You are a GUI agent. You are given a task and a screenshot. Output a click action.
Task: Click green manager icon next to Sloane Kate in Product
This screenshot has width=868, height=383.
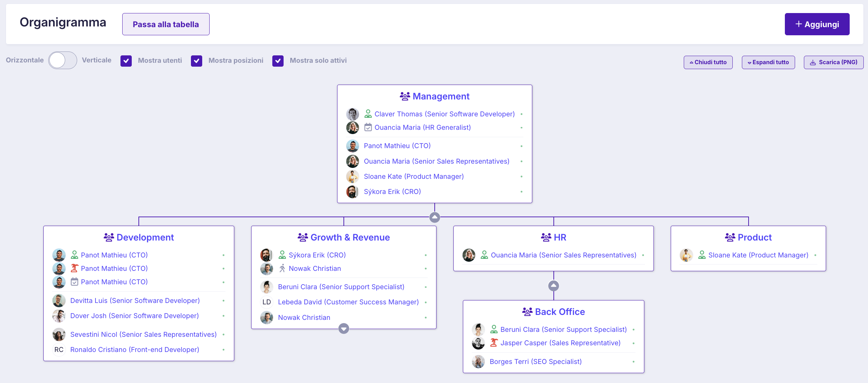[x=702, y=255]
